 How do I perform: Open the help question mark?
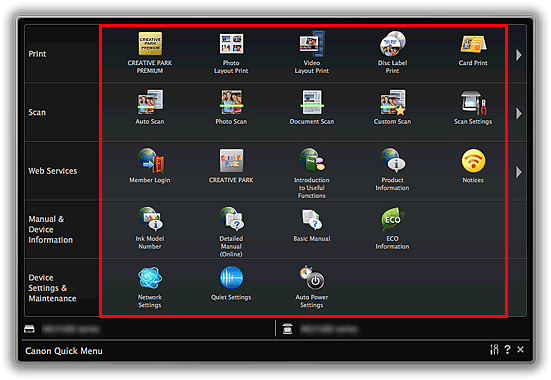[x=507, y=349]
